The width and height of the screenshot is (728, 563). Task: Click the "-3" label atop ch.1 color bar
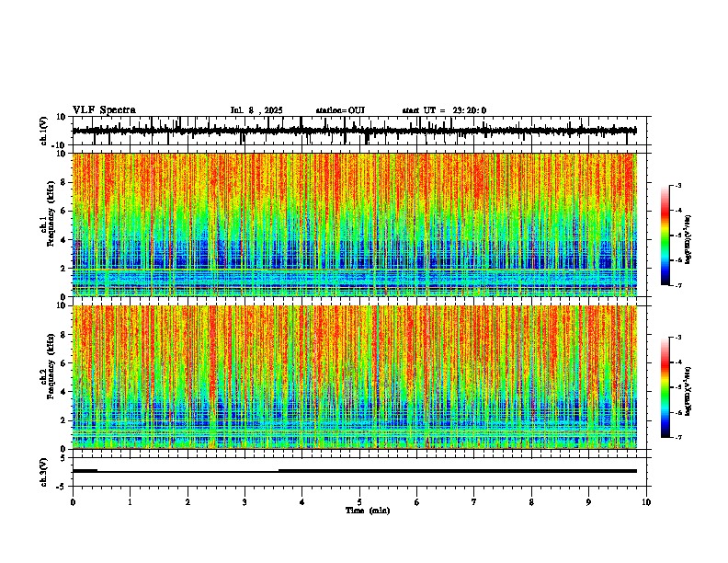tap(678, 185)
